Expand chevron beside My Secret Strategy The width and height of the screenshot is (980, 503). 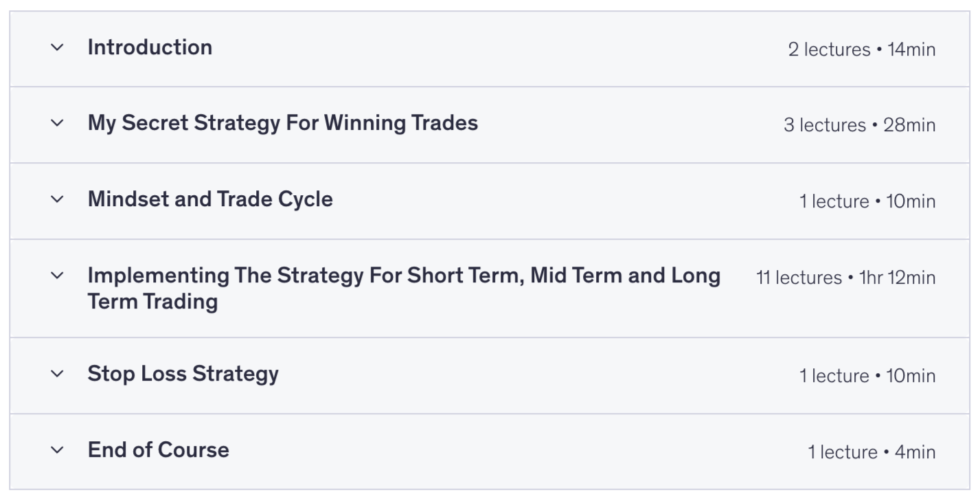coord(58,123)
